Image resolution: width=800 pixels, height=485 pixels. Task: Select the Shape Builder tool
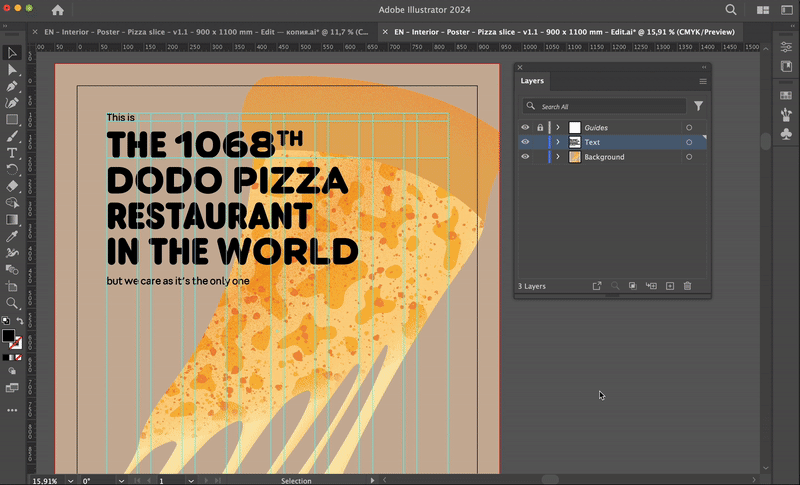tap(12, 203)
